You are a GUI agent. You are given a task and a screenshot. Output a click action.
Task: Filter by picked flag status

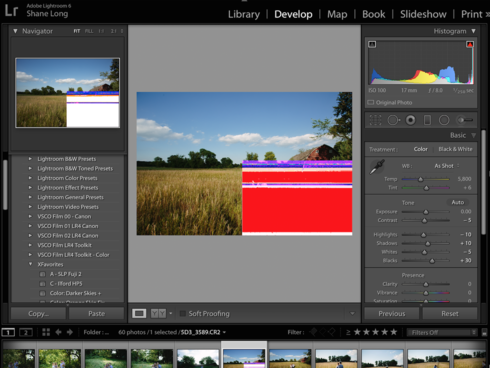[x=313, y=332]
